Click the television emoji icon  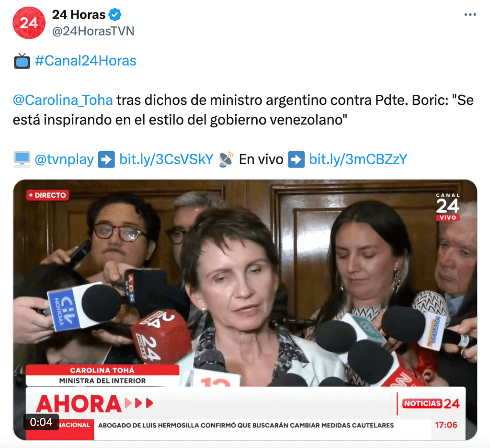tap(22, 61)
